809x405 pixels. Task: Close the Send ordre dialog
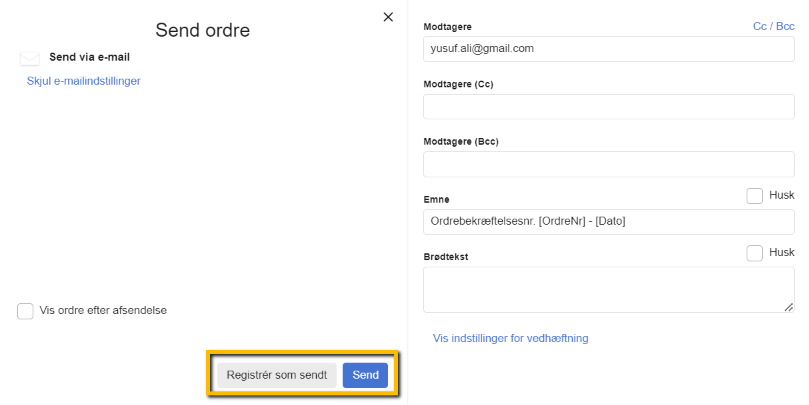pos(388,17)
